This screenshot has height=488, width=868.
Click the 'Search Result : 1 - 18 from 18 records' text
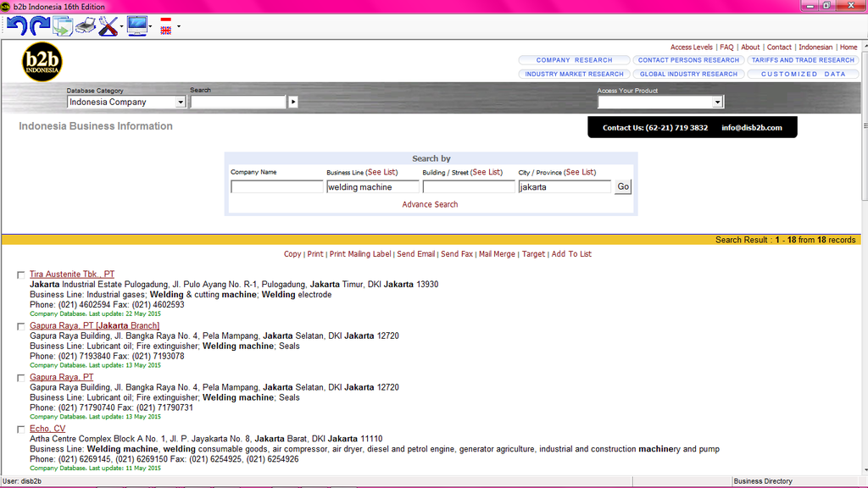pyautogui.click(x=785, y=240)
